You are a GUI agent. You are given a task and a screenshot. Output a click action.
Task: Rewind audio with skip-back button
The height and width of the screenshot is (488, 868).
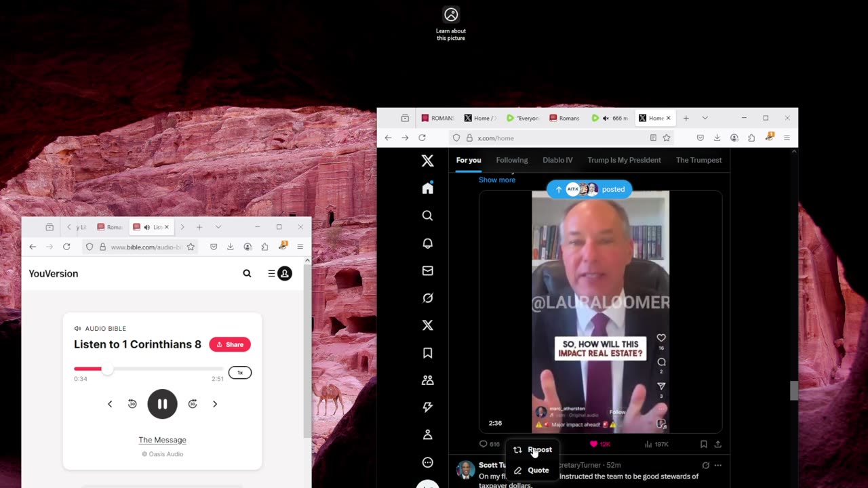[132, 404]
